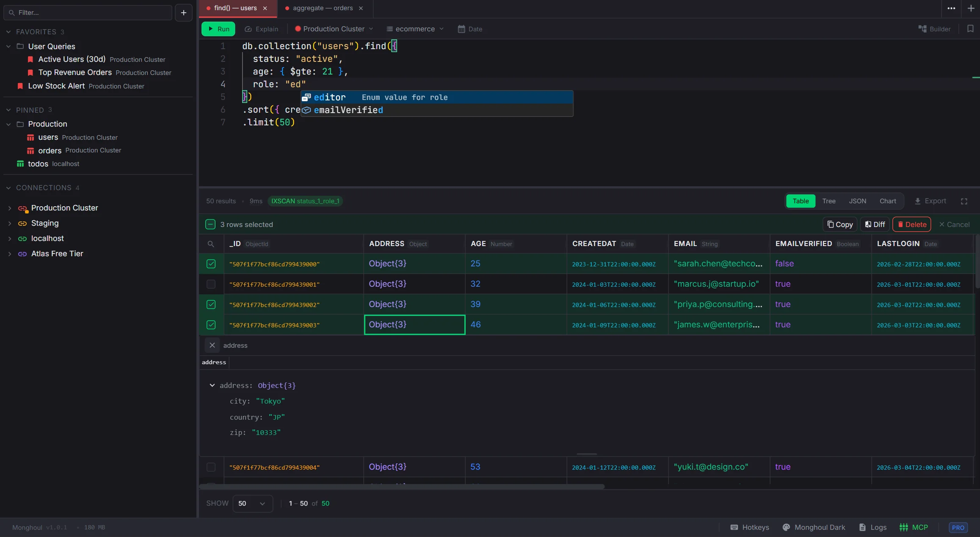Collapse the FAVORITES section
This screenshot has width=980, height=537.
tap(8, 32)
